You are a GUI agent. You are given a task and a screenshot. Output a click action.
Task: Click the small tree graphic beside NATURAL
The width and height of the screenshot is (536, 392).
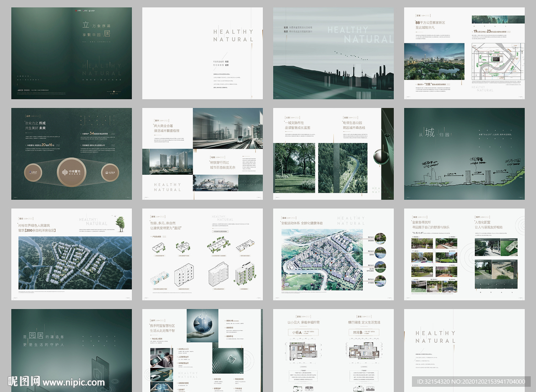pos(120,224)
